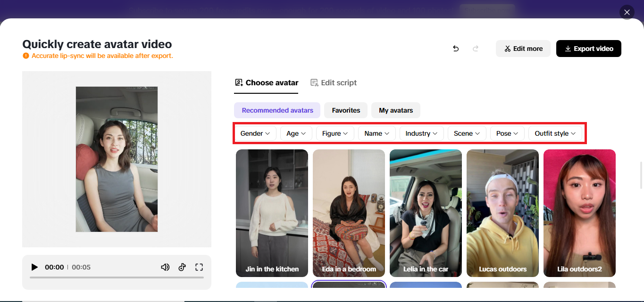Open the Outfit style dropdown
The width and height of the screenshot is (644, 302).
pos(555,133)
